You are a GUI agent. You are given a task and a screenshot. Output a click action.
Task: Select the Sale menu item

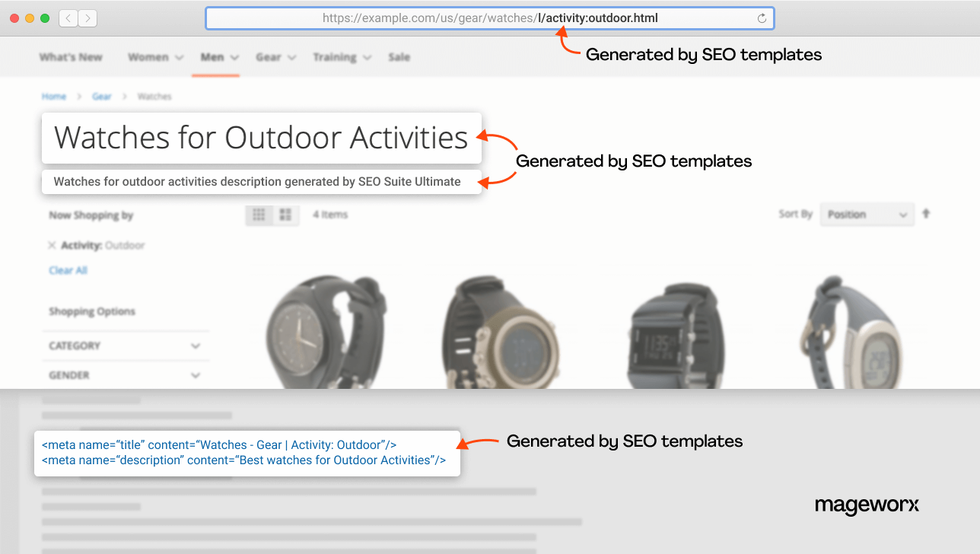(x=399, y=56)
